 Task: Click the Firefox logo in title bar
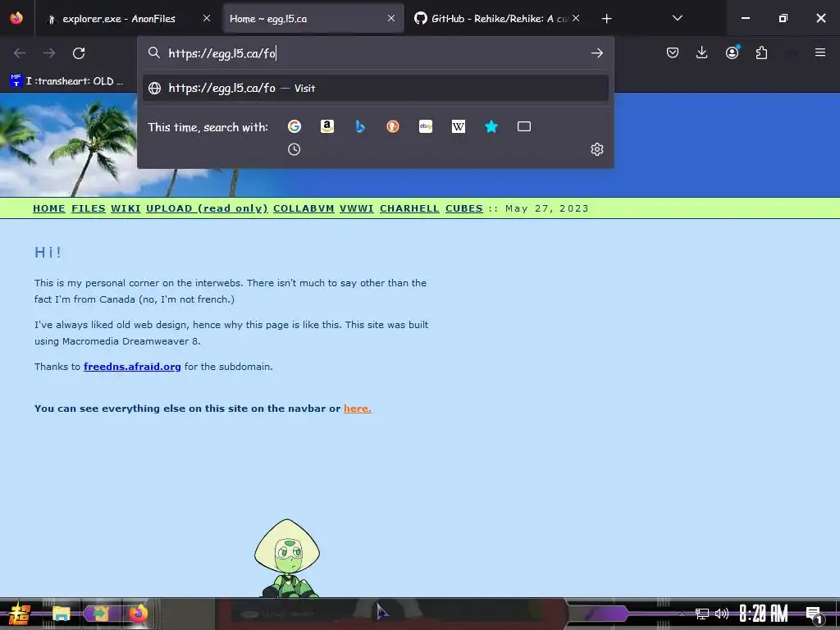coord(16,18)
